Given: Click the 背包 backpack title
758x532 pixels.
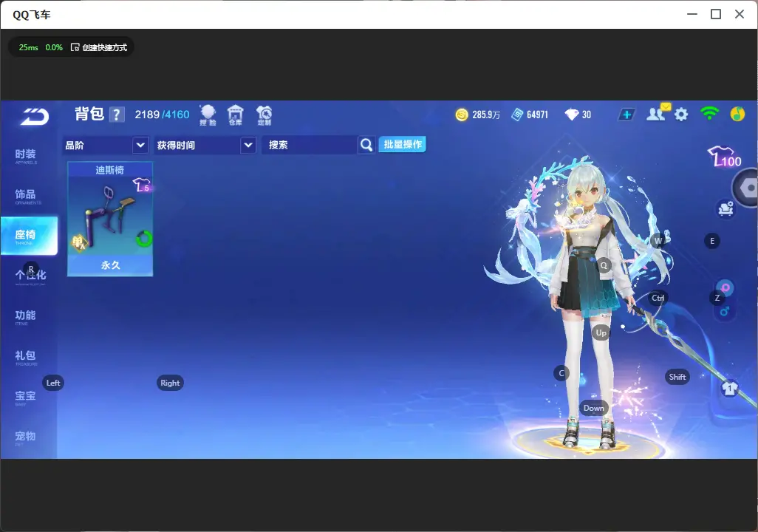Looking at the screenshot, I should (89, 114).
